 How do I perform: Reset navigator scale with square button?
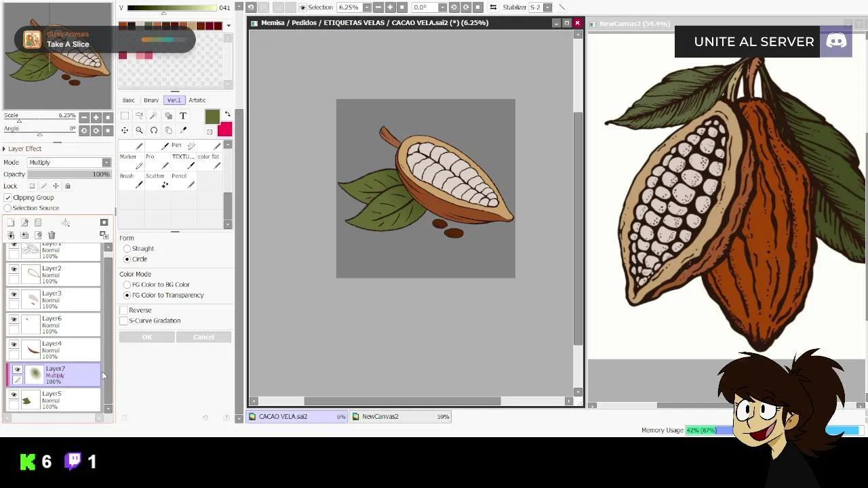click(x=107, y=117)
